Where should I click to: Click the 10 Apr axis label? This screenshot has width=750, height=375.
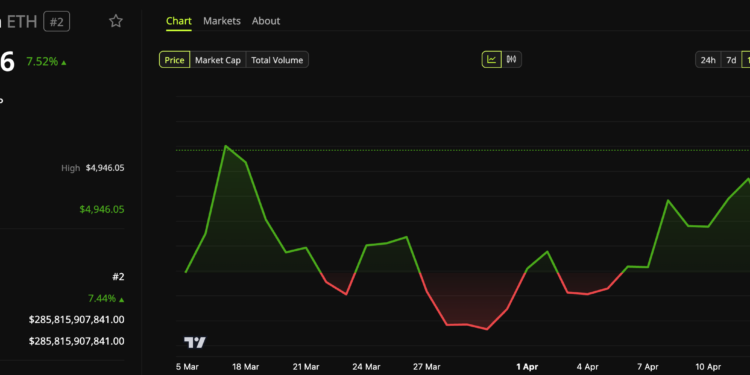(708, 367)
